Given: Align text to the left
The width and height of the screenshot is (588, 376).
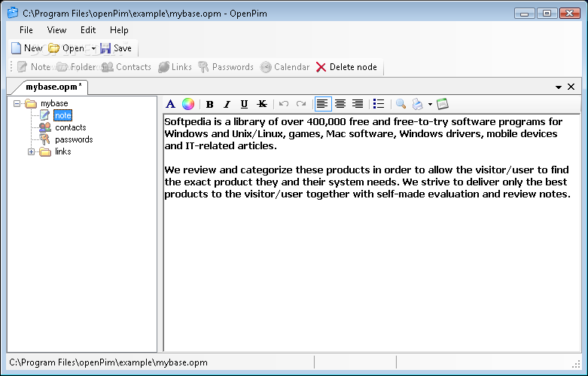Looking at the screenshot, I should coord(322,104).
